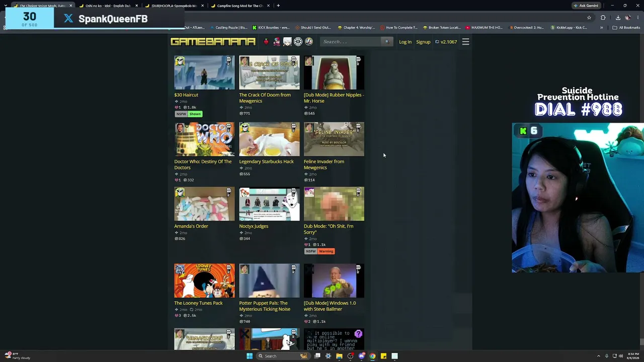The height and width of the screenshot is (362, 644).
Task: Open the Log In link
Action: (405, 42)
